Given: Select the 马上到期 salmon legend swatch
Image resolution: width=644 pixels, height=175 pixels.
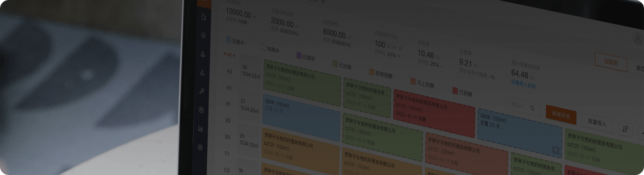Looking at the screenshot, I should point(413,81).
